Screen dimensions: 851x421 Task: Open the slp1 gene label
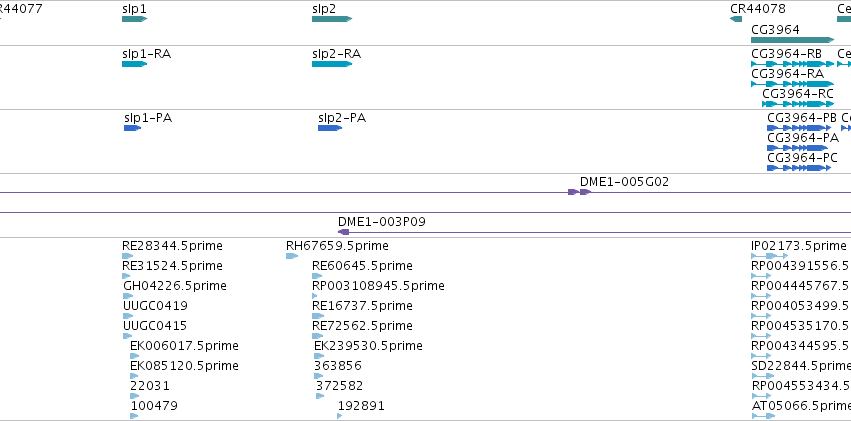pos(134,9)
